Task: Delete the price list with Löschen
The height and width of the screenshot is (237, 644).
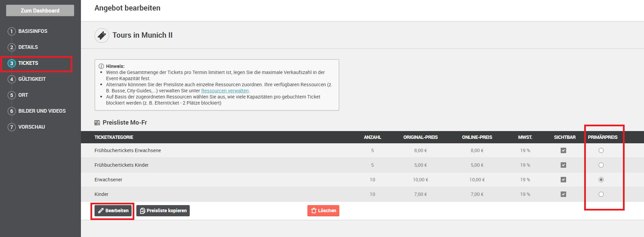Action: [x=323, y=211]
